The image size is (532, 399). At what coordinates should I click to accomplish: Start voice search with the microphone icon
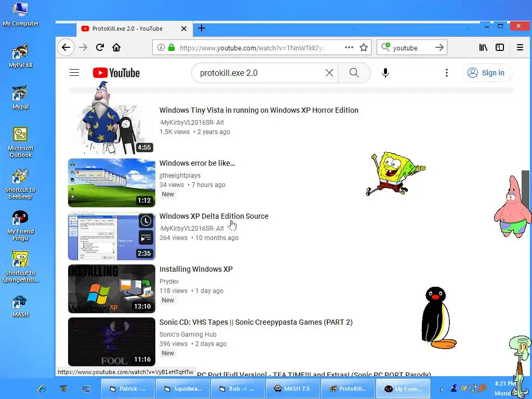point(385,73)
